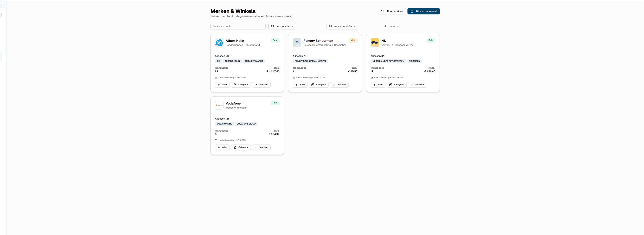Click the Femmy Schuurman merchant name
The width and height of the screenshot is (644, 235).
[318, 41]
